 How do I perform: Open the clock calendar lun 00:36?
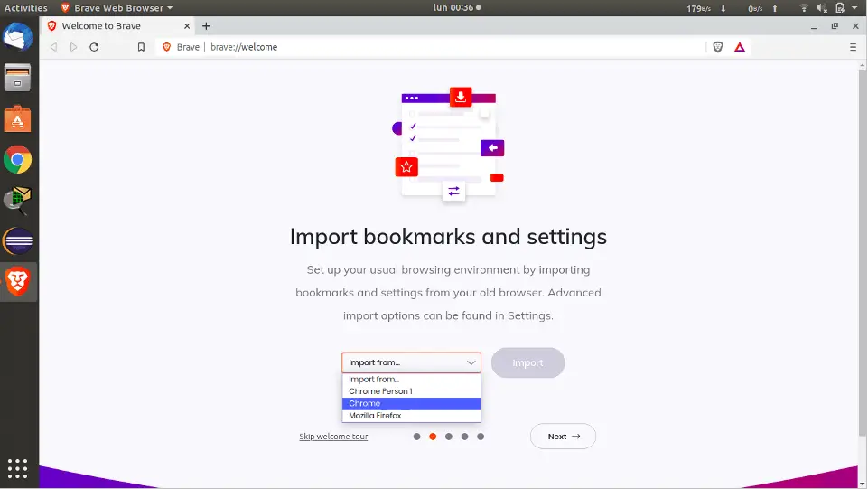coord(457,8)
